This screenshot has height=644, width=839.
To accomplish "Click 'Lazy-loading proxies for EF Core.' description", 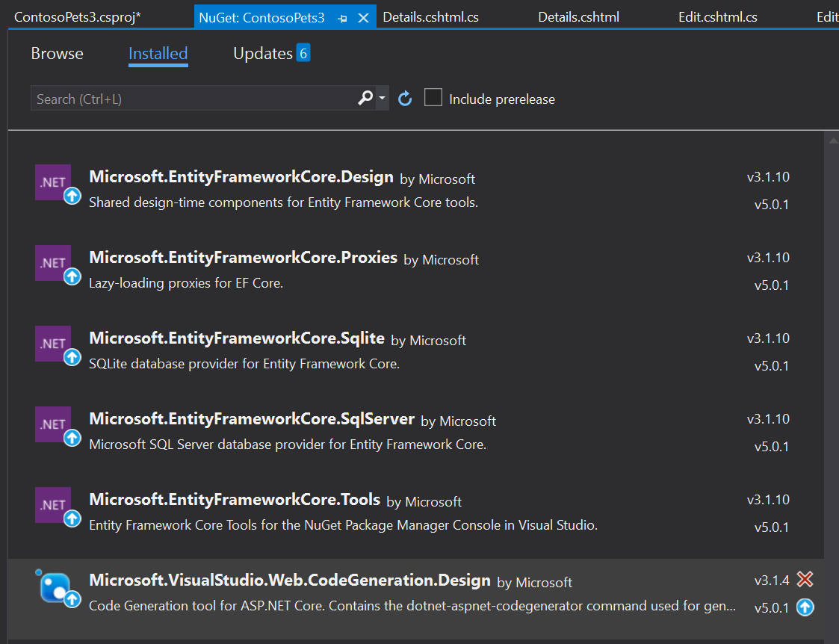I will [186, 283].
